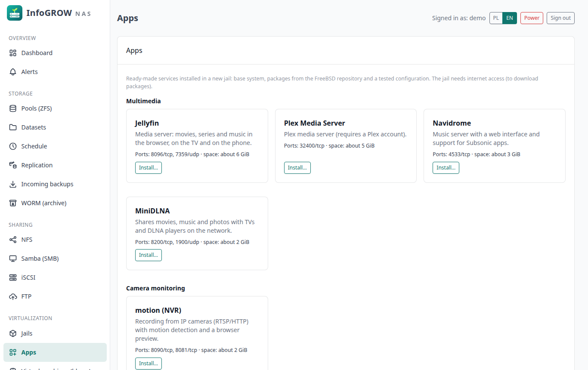Click the Datasets folder icon
This screenshot has height=370, width=588.
[x=13, y=127]
